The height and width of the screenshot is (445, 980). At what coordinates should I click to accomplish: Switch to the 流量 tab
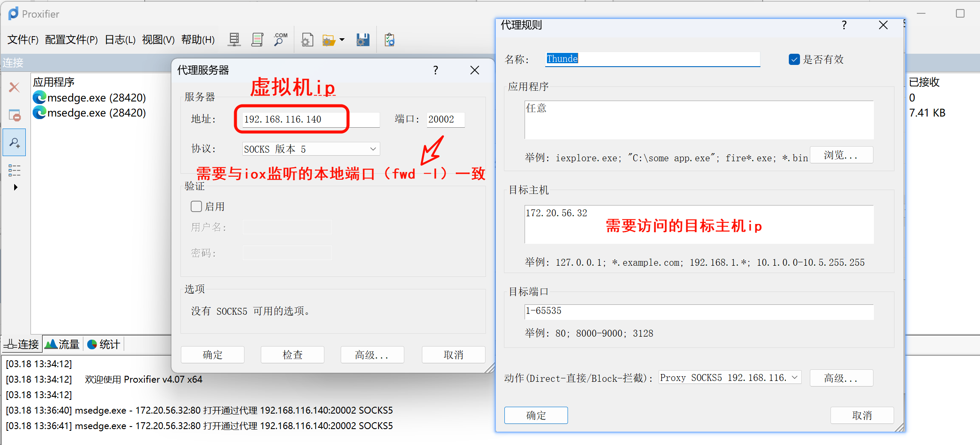(63, 344)
